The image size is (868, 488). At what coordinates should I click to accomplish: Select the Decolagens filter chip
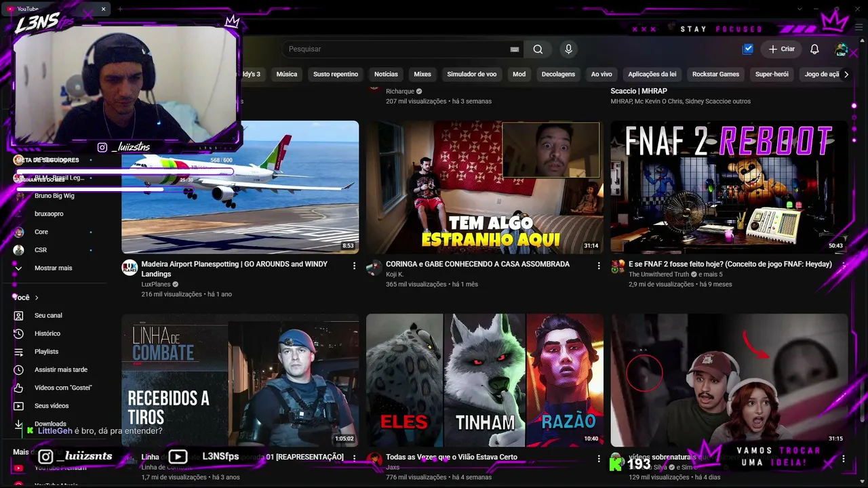pyautogui.click(x=558, y=75)
